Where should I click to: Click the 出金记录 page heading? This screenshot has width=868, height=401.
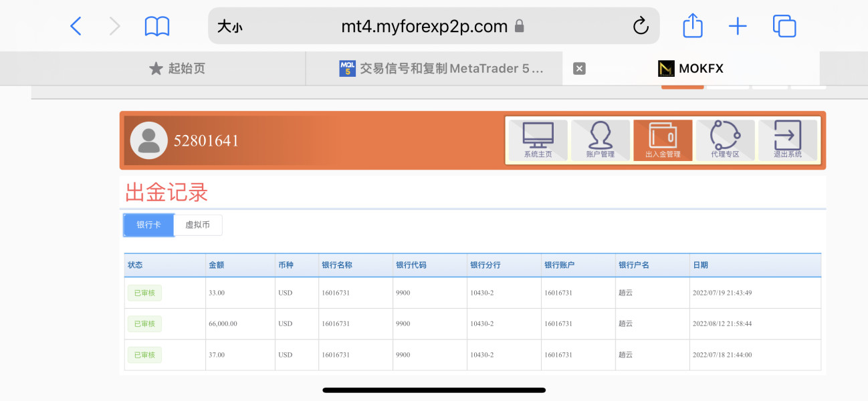coord(167,192)
